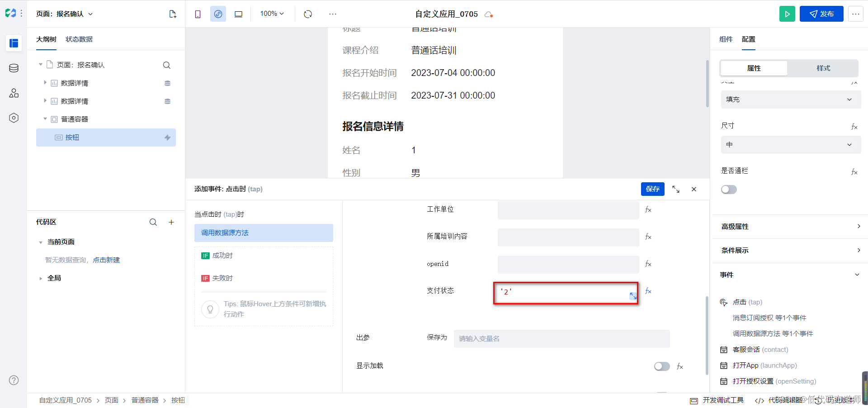Switch to desktop PC preview icon
The width and height of the screenshot is (868, 408).
click(x=238, y=14)
